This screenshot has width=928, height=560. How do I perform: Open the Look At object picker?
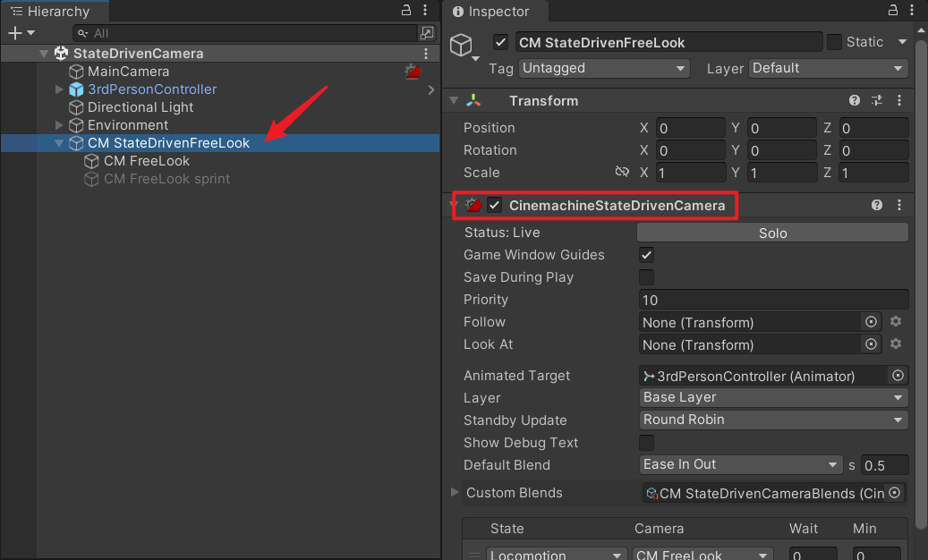pyautogui.click(x=871, y=344)
